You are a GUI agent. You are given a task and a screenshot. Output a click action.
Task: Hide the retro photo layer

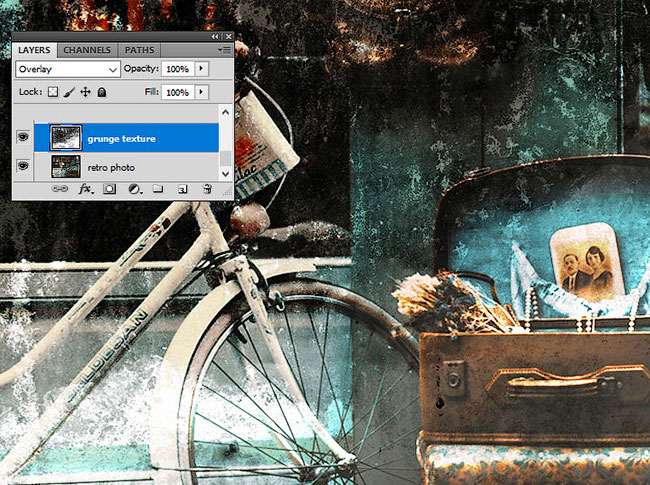pyautogui.click(x=23, y=166)
